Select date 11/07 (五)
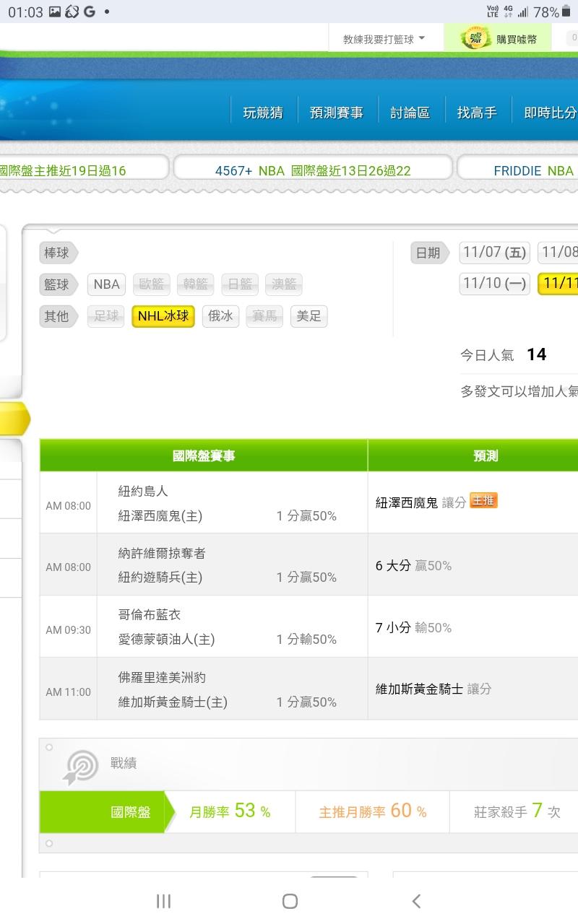Image resolution: width=578 pixels, height=924 pixels. coord(494,253)
